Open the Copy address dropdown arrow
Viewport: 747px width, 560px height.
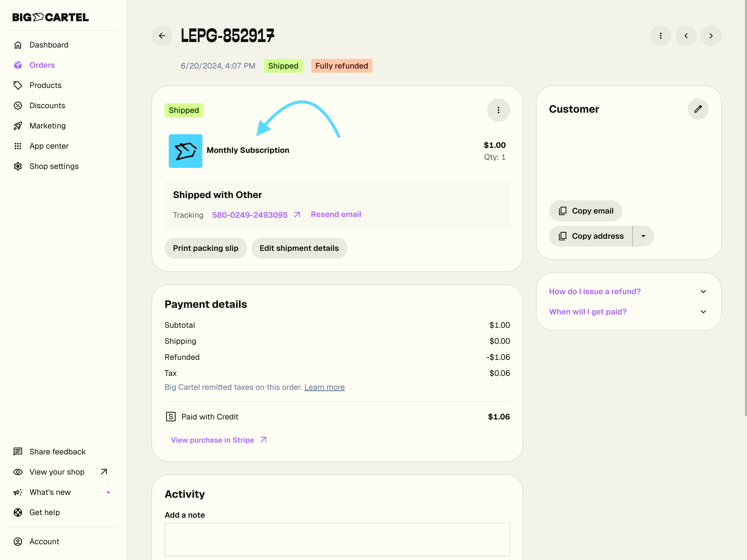coord(643,236)
